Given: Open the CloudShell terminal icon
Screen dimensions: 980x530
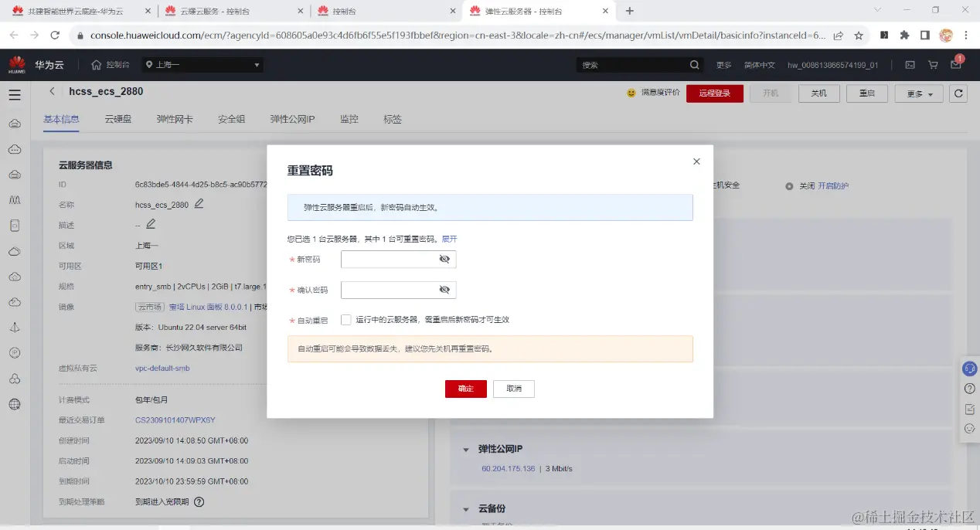Looking at the screenshot, I should (x=910, y=65).
